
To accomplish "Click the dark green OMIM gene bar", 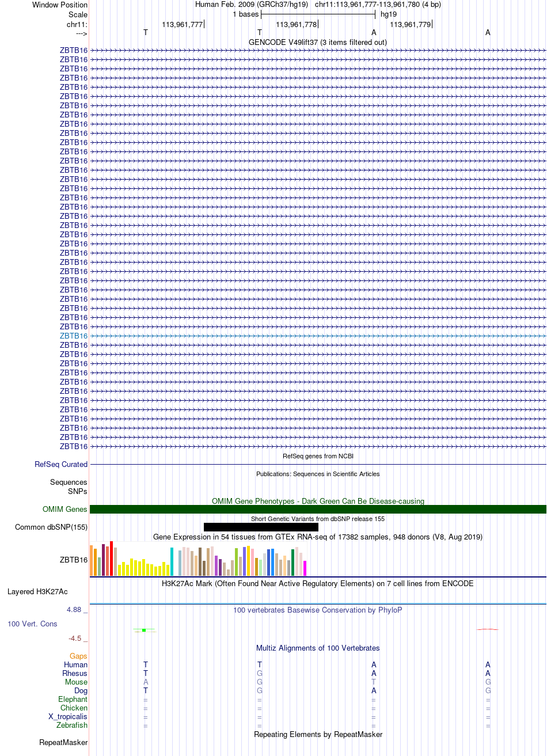I will 318,509.
